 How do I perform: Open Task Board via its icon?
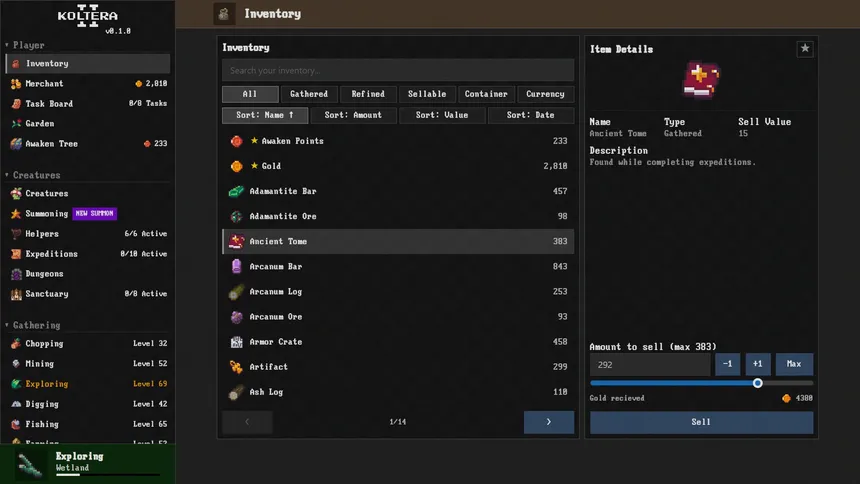[x=16, y=104]
